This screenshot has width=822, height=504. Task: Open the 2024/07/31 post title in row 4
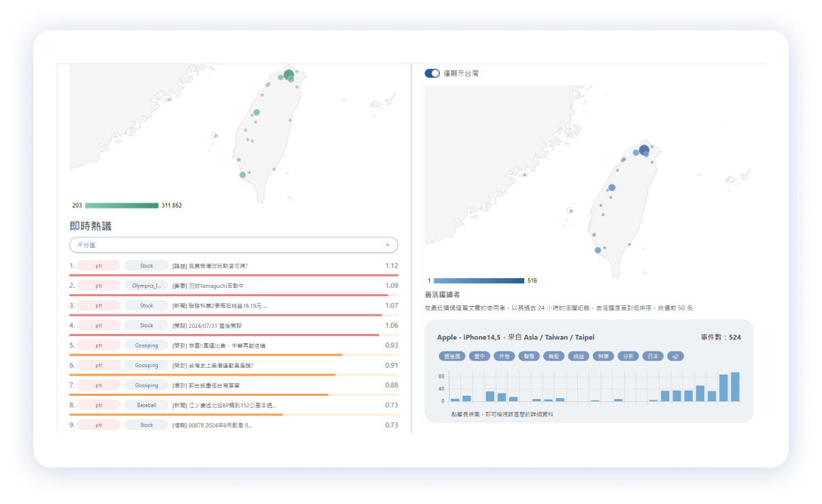pos(207,326)
